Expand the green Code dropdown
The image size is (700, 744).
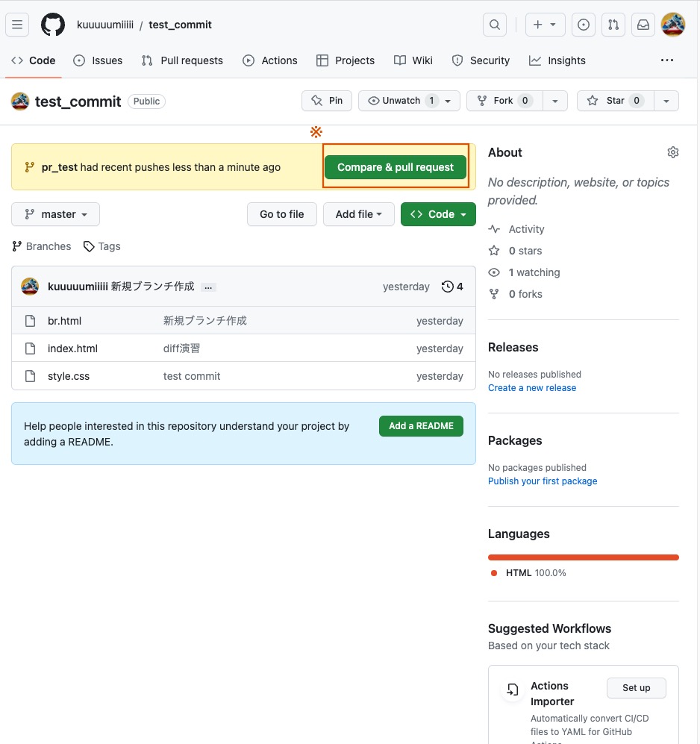click(438, 214)
